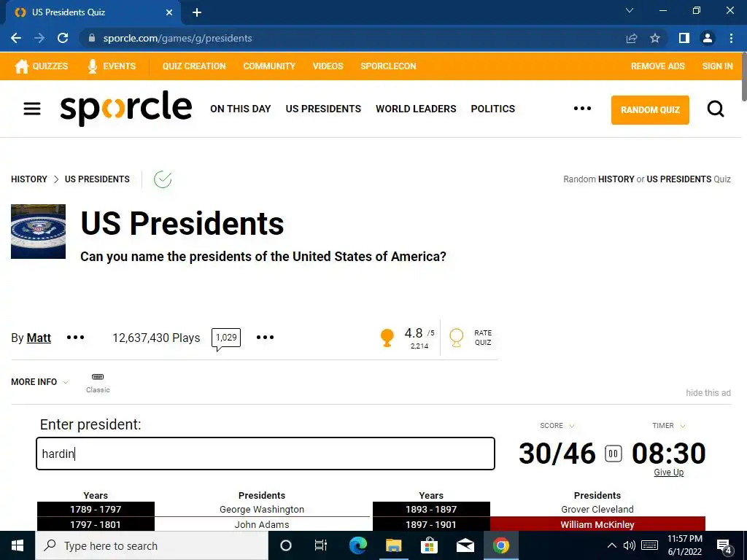Open the Events menu item
Screen dimensions: 747x560
pyautogui.click(x=112, y=66)
